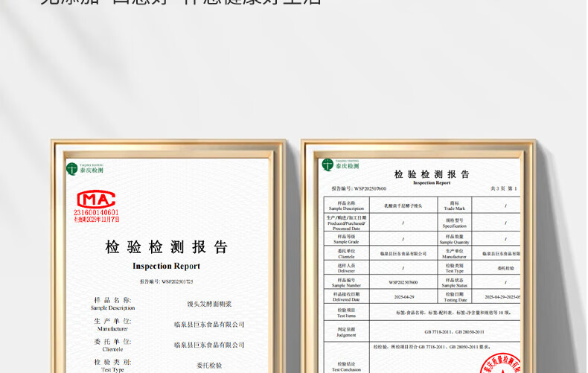The height and width of the screenshot is (373, 588).
Task: Click the 委托检验 test type on left certificate
Action: tap(209, 366)
